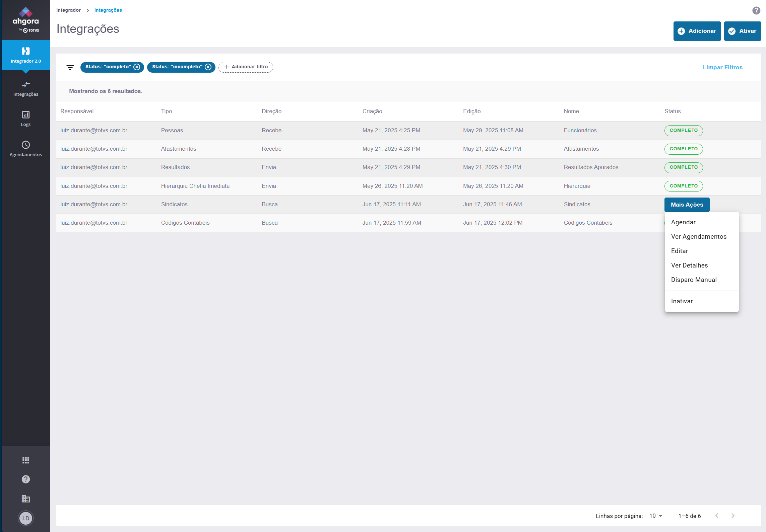766x532 pixels.
Task: Remove the Status "completo" filter chip
Action: pos(137,67)
